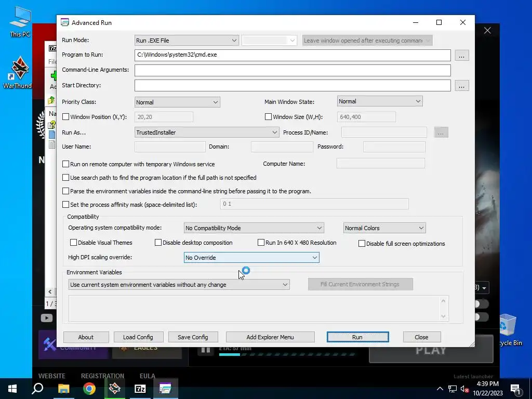Open the Run As TrustedInstaller dropdown

(x=207, y=132)
